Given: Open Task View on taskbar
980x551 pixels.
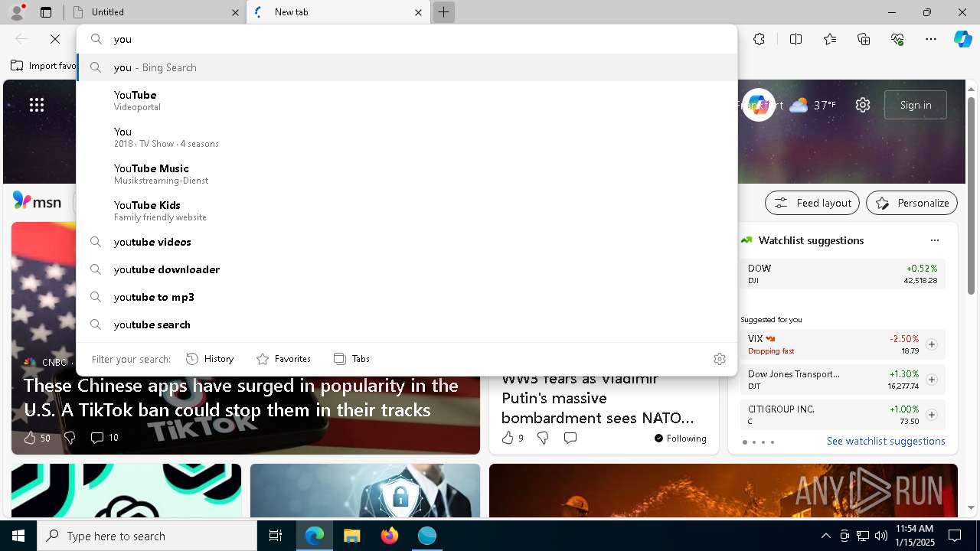Looking at the screenshot, I should [276, 536].
